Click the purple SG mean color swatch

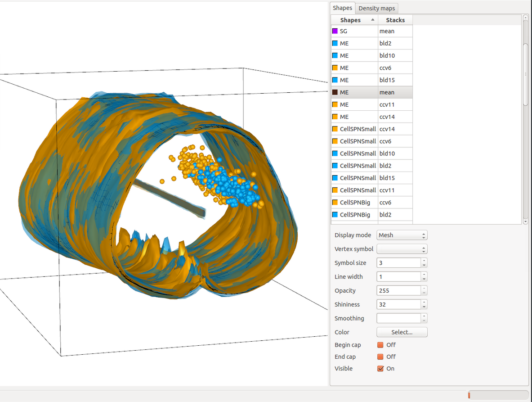coord(335,31)
